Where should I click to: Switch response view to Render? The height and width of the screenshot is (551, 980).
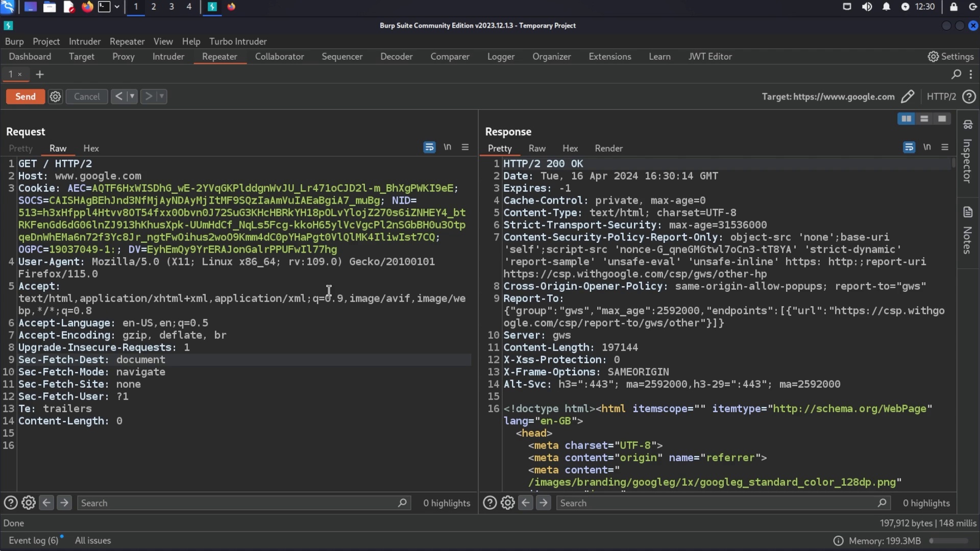pos(608,148)
